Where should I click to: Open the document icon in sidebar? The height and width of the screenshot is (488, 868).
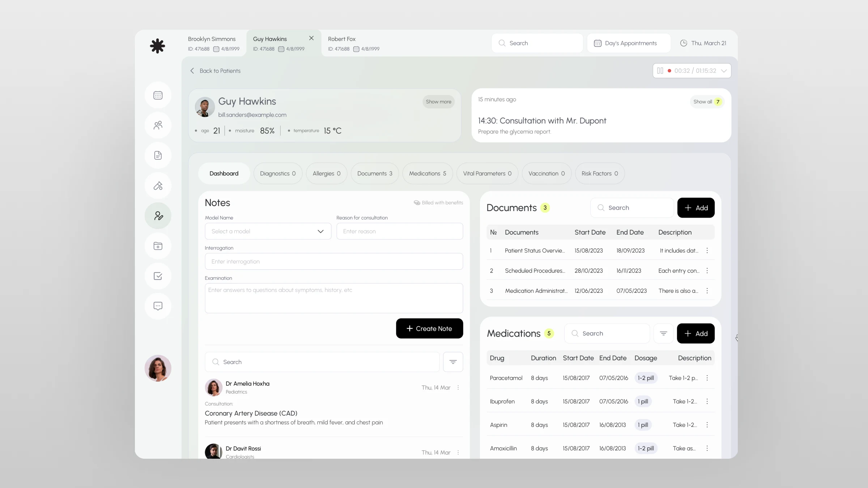coord(158,155)
